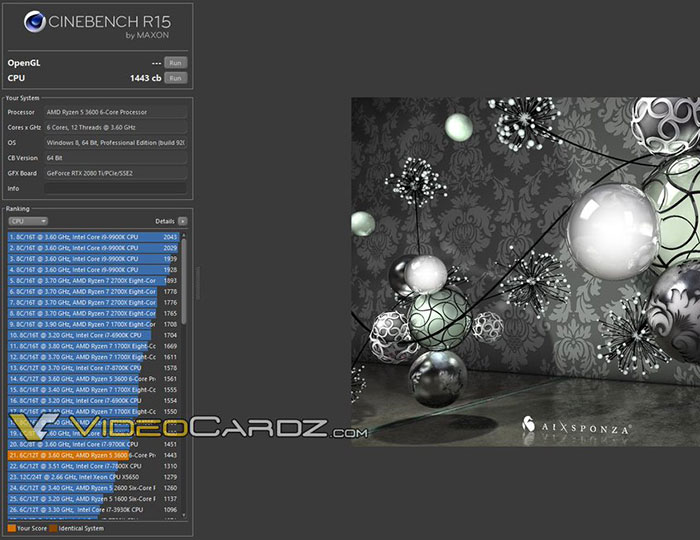Select rank 11 Ryzen 7 1700X scoring 1669

coord(93,346)
